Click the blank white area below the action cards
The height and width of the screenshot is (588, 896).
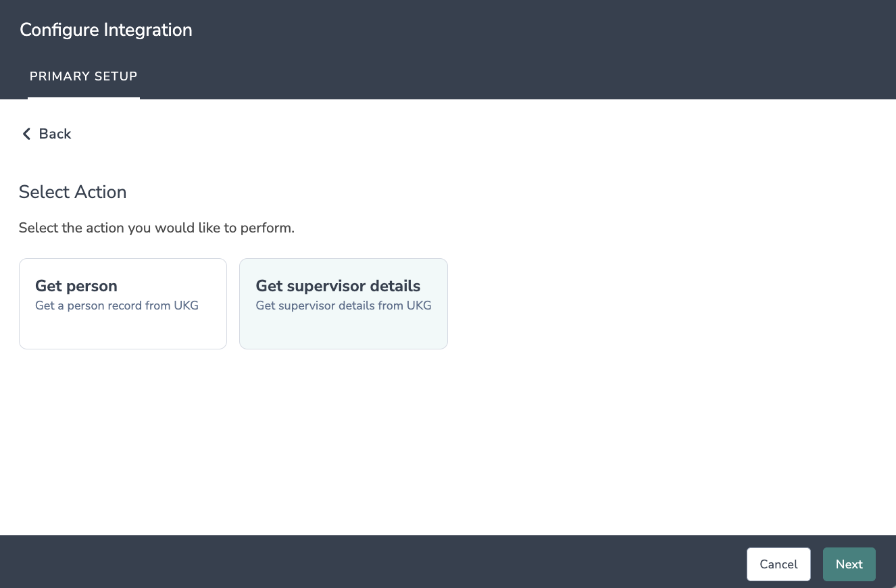tap(446, 446)
